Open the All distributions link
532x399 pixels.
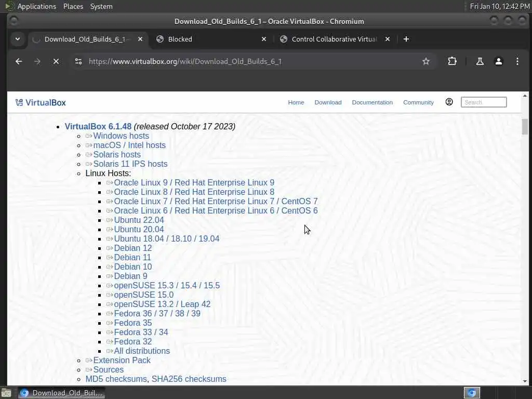[142, 351]
